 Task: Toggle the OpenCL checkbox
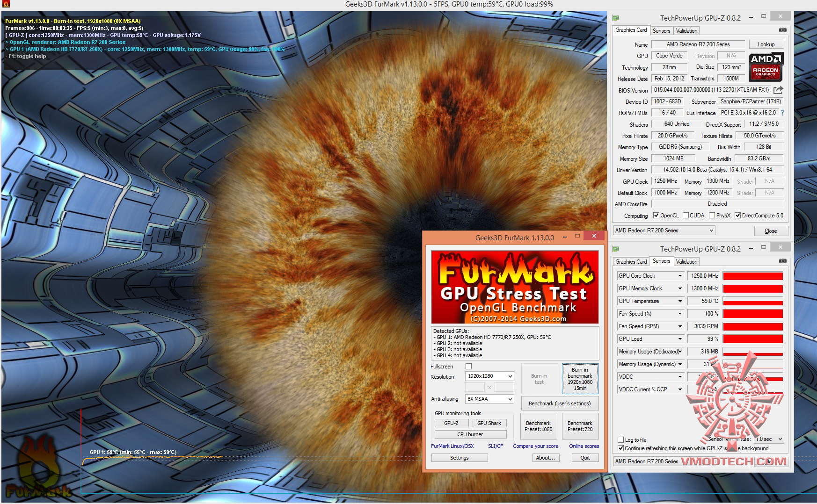tap(657, 216)
